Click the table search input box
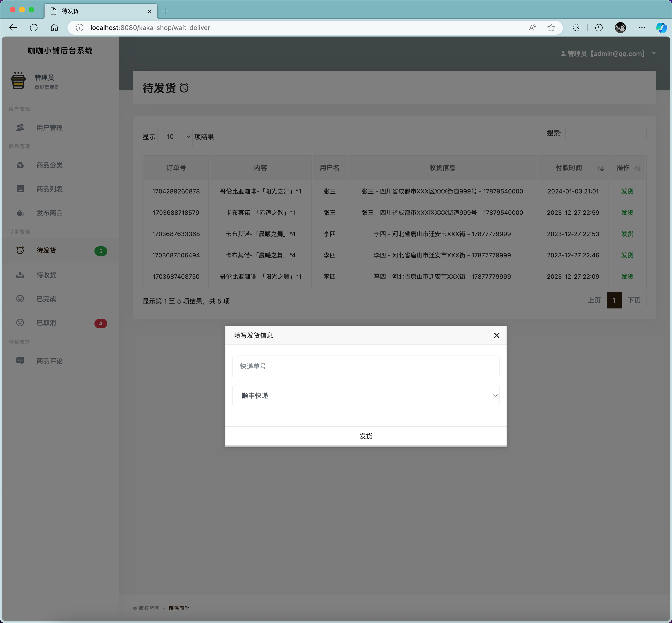The height and width of the screenshot is (623, 672). point(606,133)
